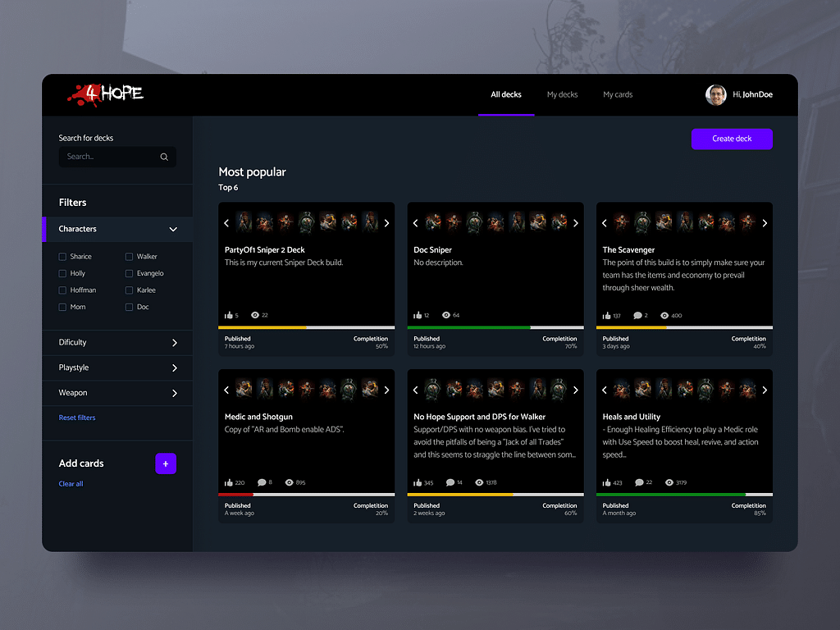Click the search magnifier icon
The height and width of the screenshot is (630, 840).
tap(164, 157)
